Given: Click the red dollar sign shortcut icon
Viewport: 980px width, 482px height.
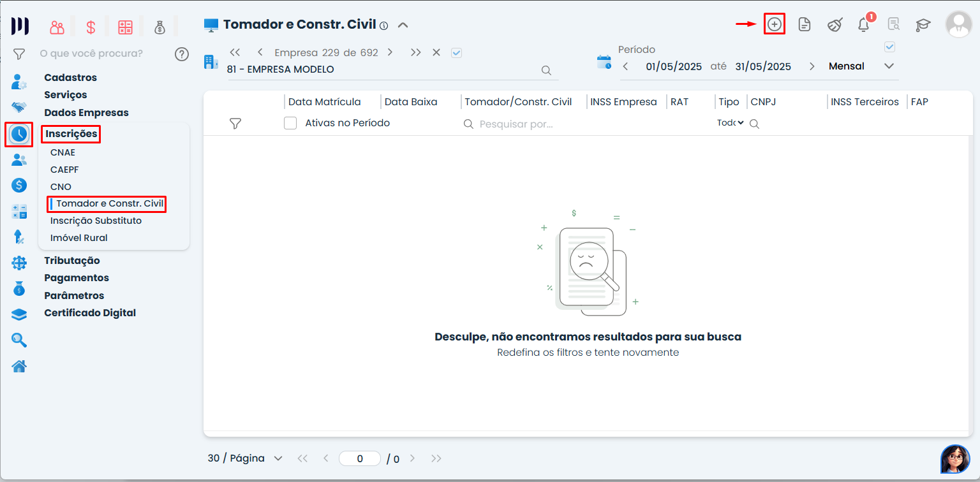Looking at the screenshot, I should (x=91, y=27).
